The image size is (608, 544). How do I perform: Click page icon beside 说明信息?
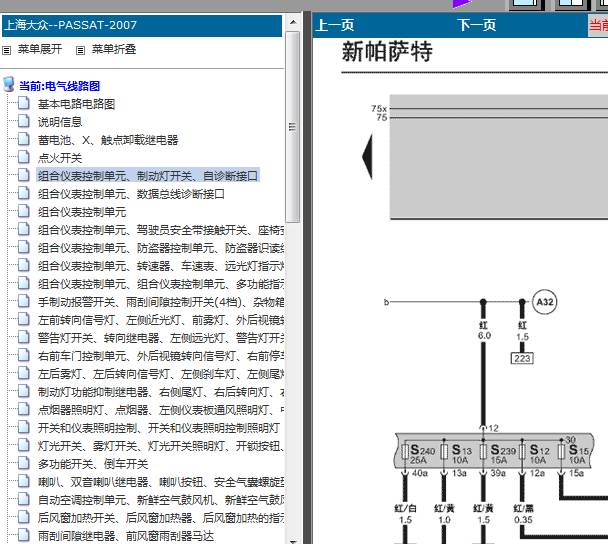pyautogui.click(x=24, y=121)
